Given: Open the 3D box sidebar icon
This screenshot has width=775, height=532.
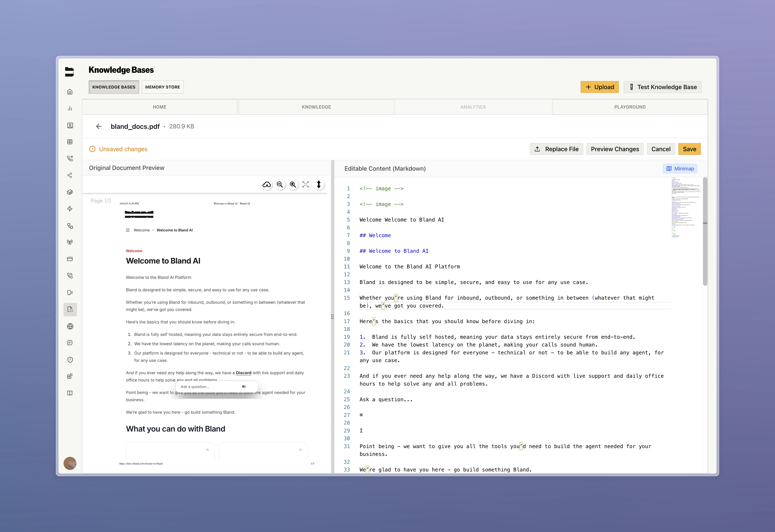Looking at the screenshot, I should point(70,192).
